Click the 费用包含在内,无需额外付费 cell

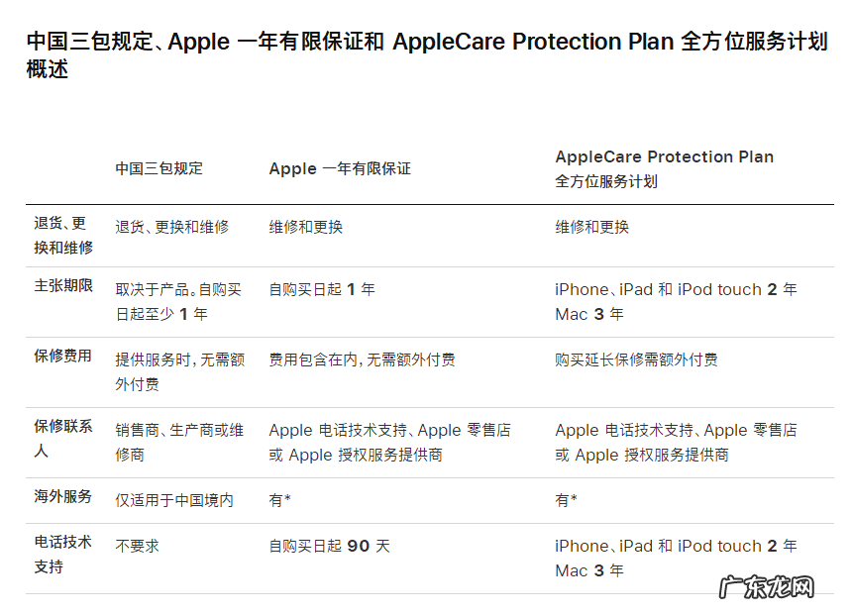pyautogui.click(x=362, y=359)
